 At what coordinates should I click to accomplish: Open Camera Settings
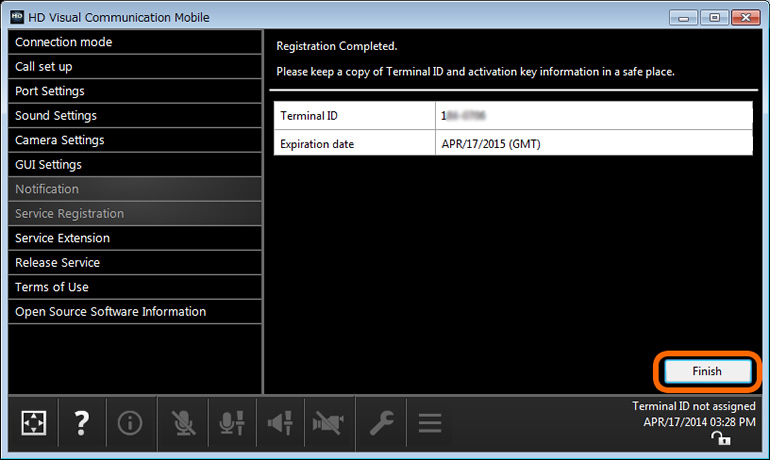coord(135,140)
